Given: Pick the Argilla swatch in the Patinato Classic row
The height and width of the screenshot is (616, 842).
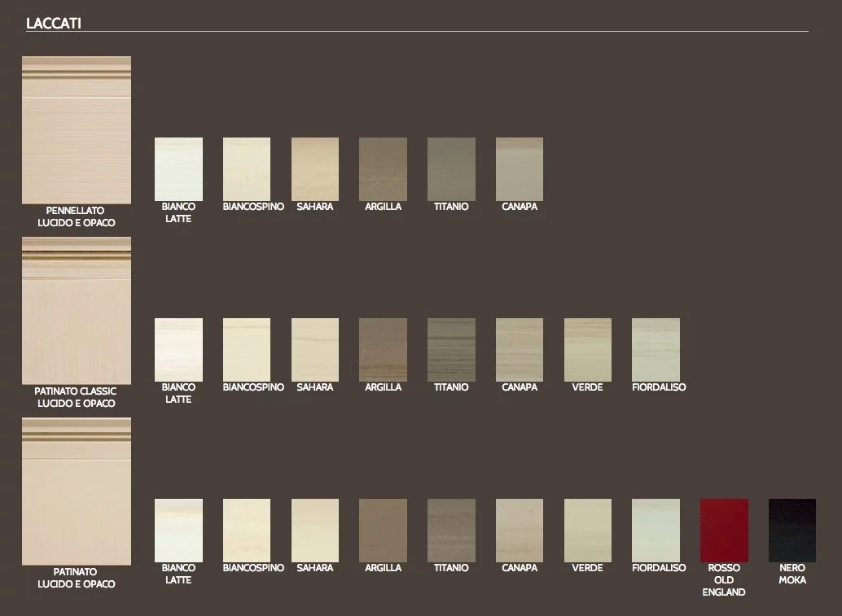Looking at the screenshot, I should coord(383,350).
